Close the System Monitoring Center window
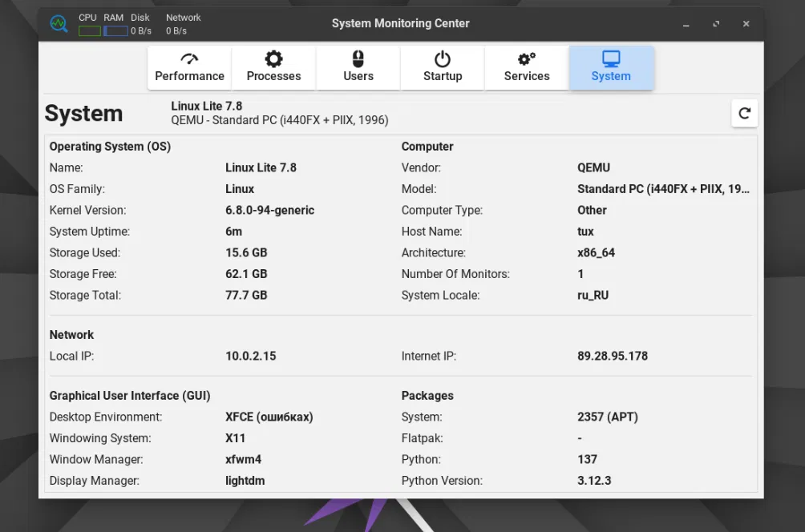Viewport: 805px width, 532px height. click(x=746, y=24)
